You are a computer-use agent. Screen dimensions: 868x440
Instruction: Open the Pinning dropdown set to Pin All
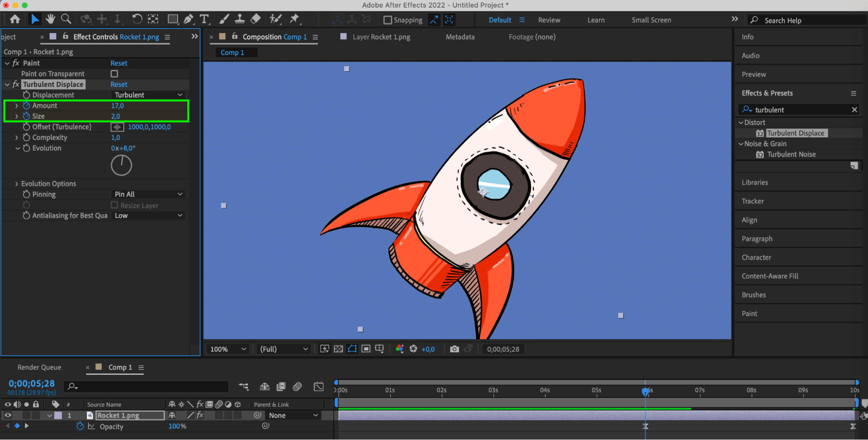pyautogui.click(x=148, y=194)
